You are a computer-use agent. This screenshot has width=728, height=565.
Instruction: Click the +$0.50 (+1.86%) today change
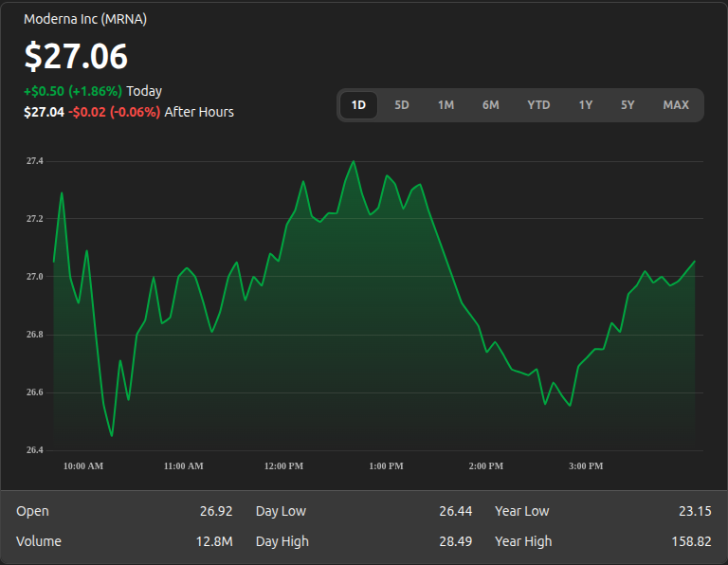[x=73, y=91]
